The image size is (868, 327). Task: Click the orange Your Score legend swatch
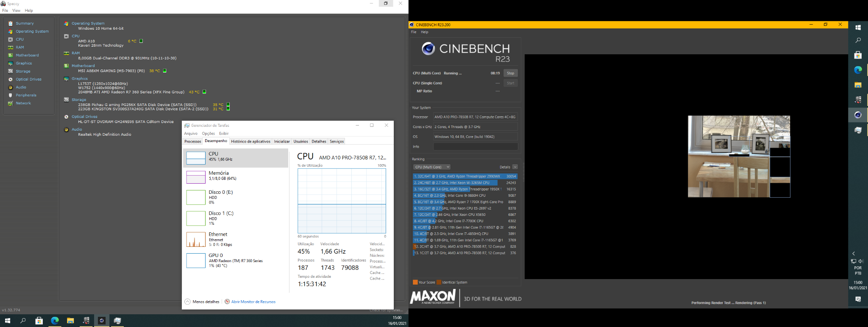click(x=415, y=282)
